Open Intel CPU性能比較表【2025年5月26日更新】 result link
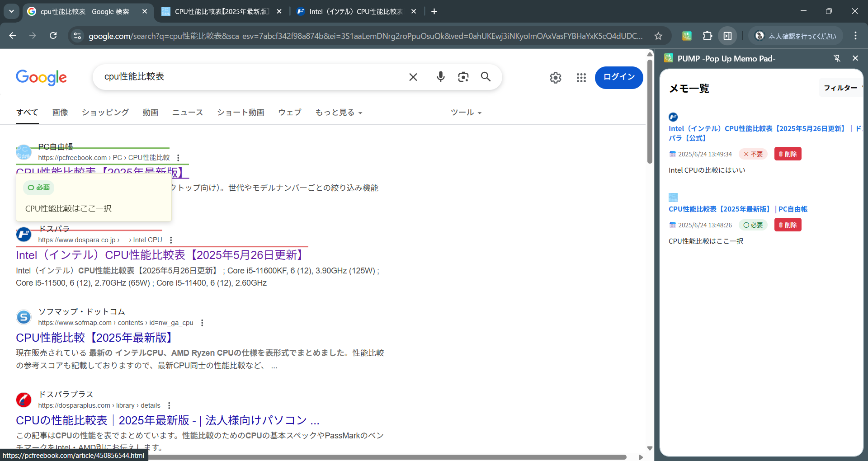The width and height of the screenshot is (868, 461). click(x=161, y=255)
